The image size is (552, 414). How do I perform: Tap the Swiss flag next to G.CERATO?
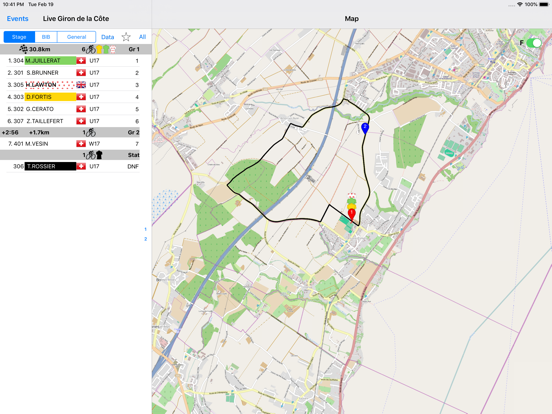coord(81,109)
